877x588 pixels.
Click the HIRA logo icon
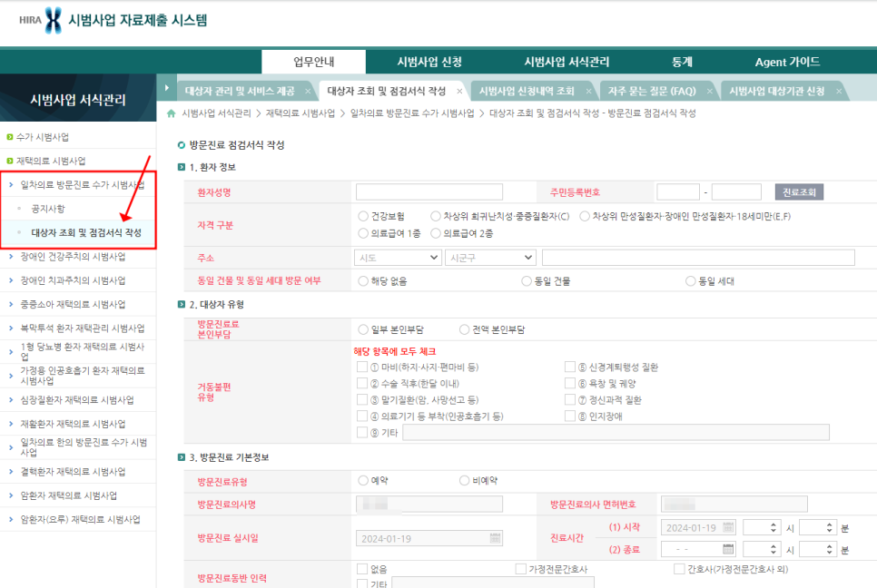tap(54, 20)
